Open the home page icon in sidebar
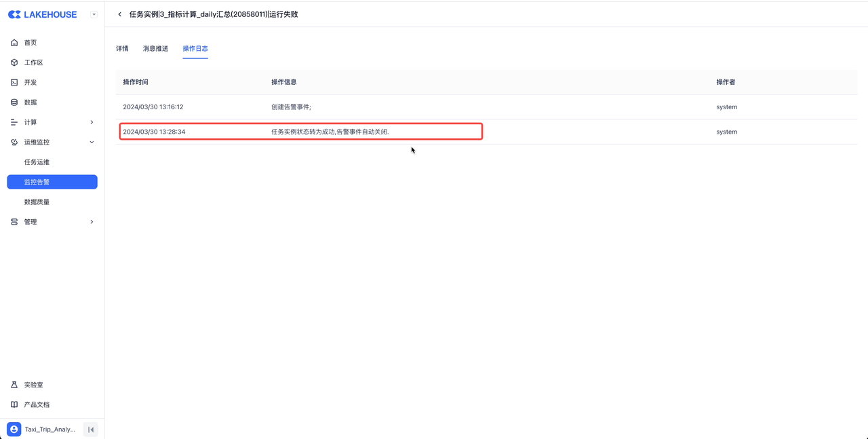The image size is (868, 439). 14,43
